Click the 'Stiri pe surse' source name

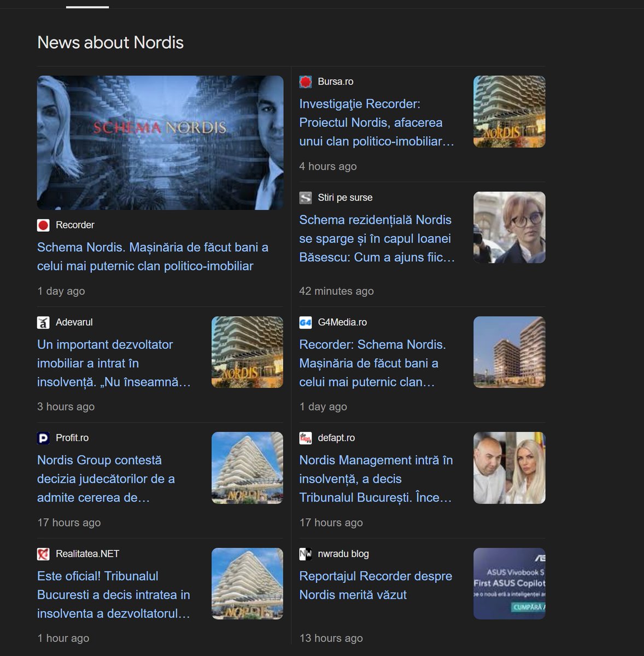[345, 198]
